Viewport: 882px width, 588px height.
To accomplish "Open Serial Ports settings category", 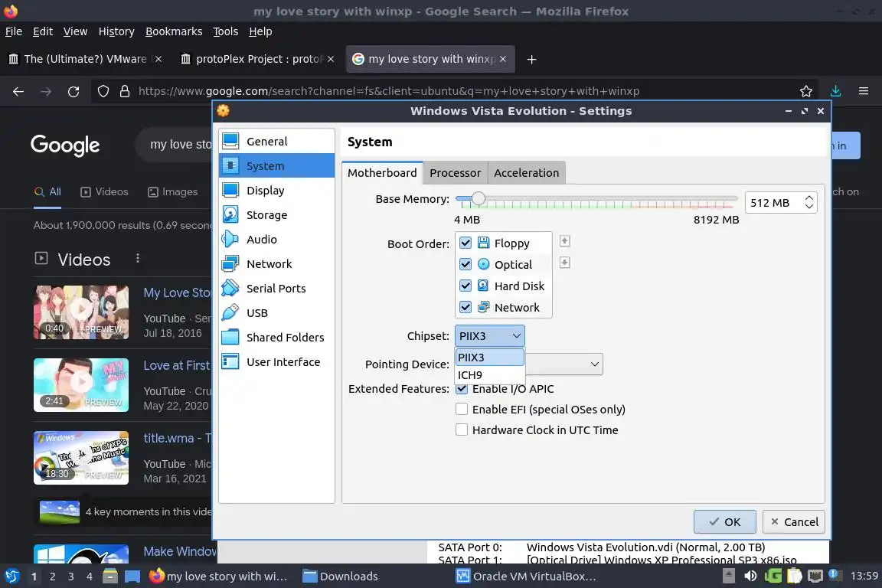I will coord(276,288).
